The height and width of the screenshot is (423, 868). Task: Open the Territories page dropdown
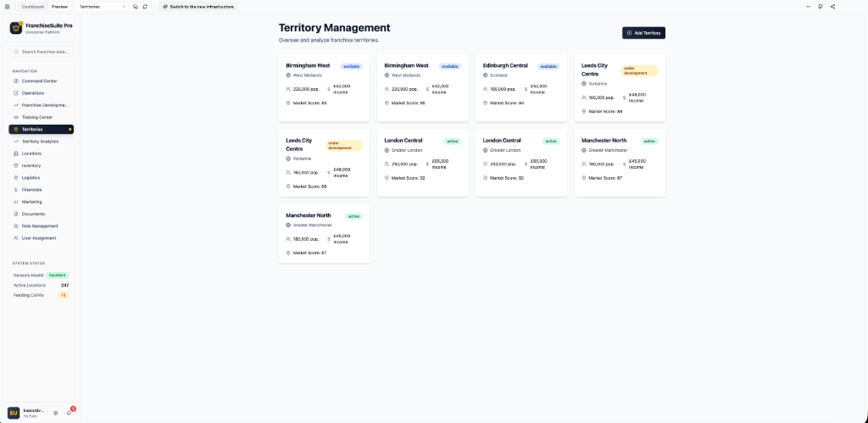click(x=103, y=7)
